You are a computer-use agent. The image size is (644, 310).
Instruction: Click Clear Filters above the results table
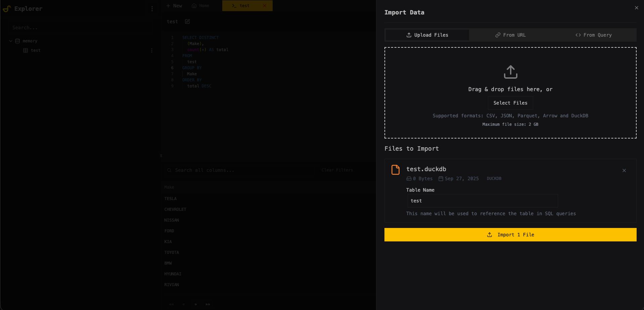pos(337,170)
